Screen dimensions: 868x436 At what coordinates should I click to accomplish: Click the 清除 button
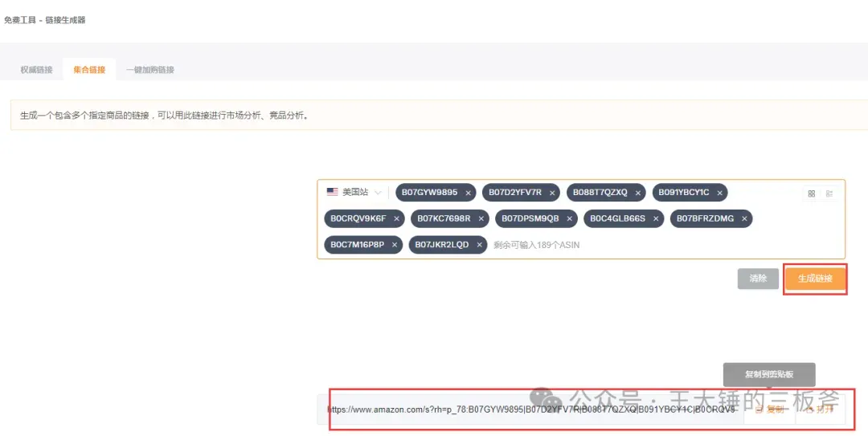pyautogui.click(x=758, y=279)
